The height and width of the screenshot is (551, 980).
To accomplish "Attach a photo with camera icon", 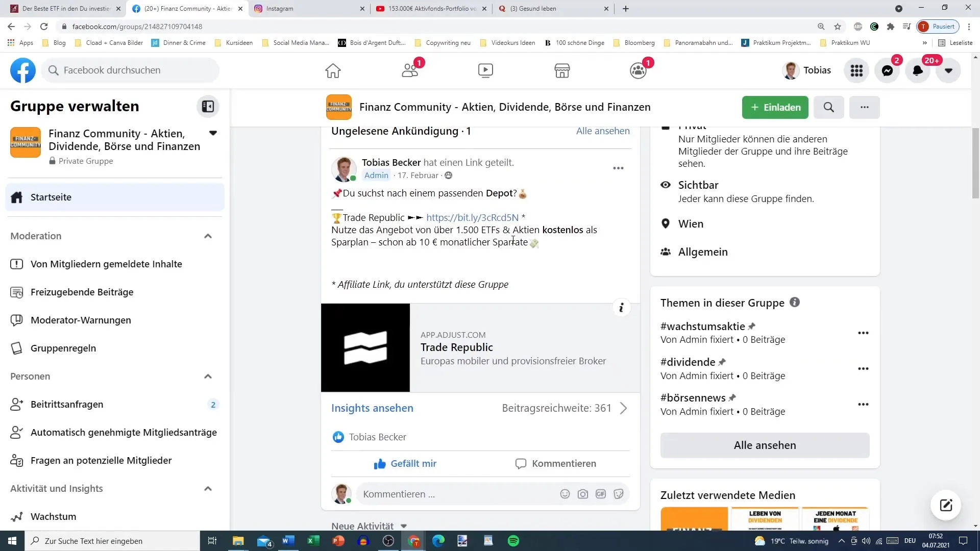I will tap(582, 494).
